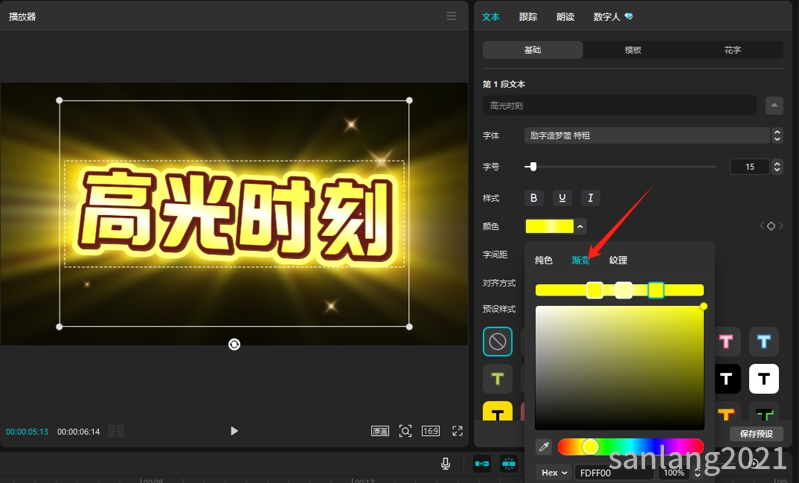Screen dimensions: 799x483
Task: Play the video preview
Action: coord(234,431)
